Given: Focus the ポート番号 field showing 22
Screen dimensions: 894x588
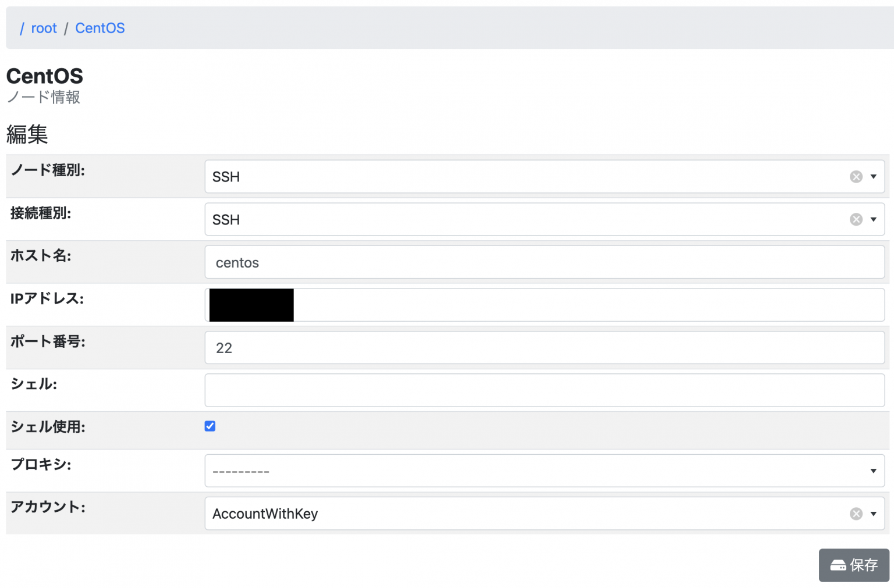Looking at the screenshot, I should [544, 348].
